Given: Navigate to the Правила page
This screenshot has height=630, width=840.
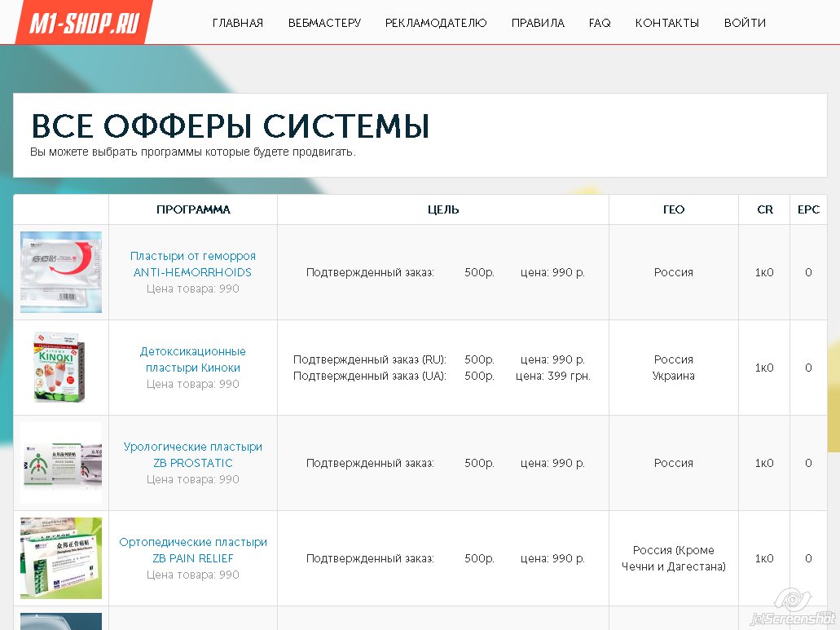Looking at the screenshot, I should 538,23.
